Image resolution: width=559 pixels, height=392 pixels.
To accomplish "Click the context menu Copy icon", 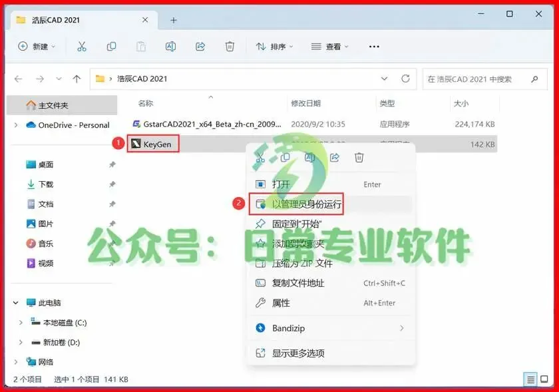I will (x=285, y=158).
